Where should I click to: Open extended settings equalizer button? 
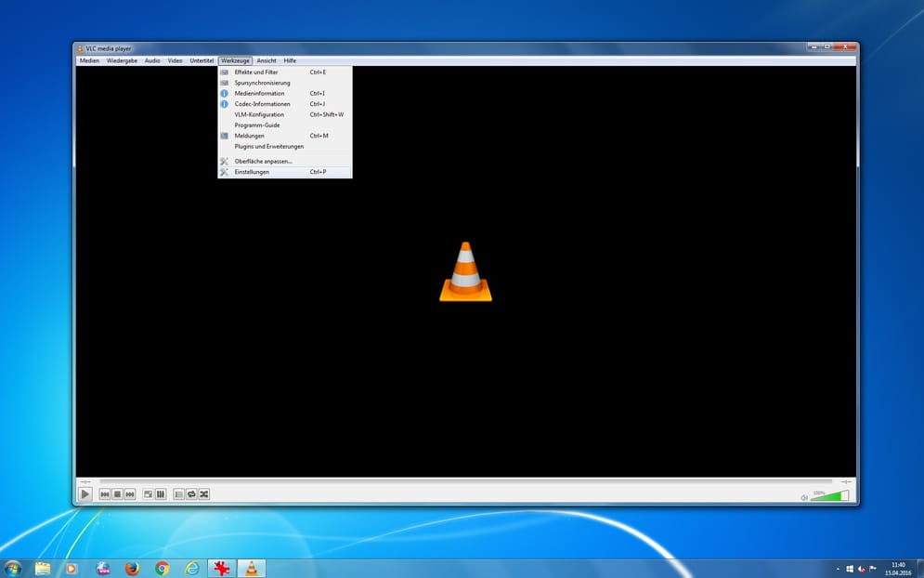pos(161,494)
